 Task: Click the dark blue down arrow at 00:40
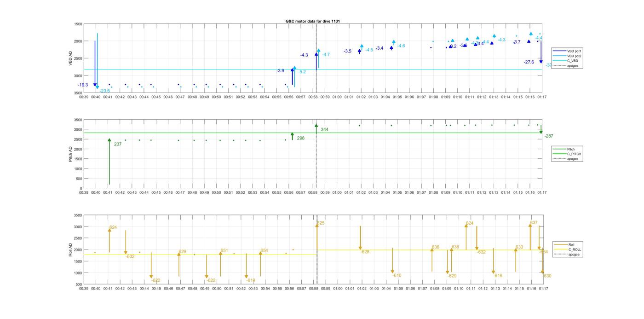[x=95, y=64]
